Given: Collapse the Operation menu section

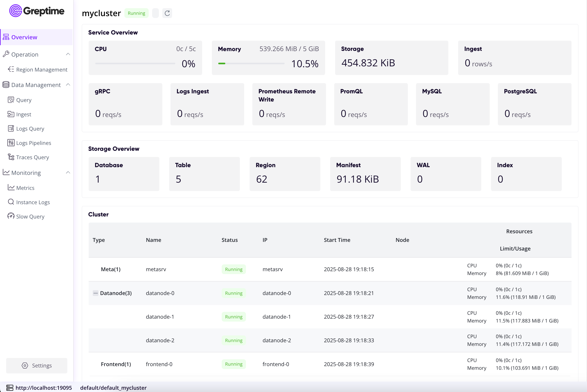Looking at the screenshot, I should pyautogui.click(x=68, y=54).
